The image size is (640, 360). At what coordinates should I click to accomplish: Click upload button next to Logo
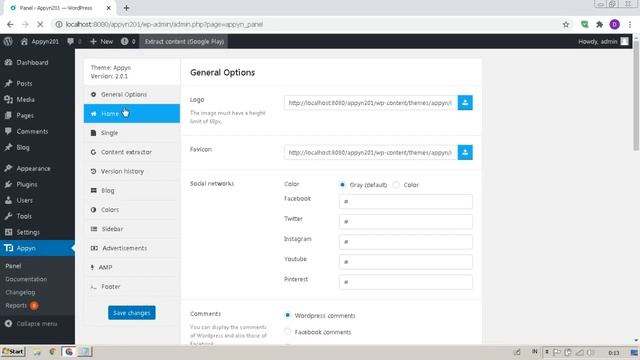pos(465,103)
